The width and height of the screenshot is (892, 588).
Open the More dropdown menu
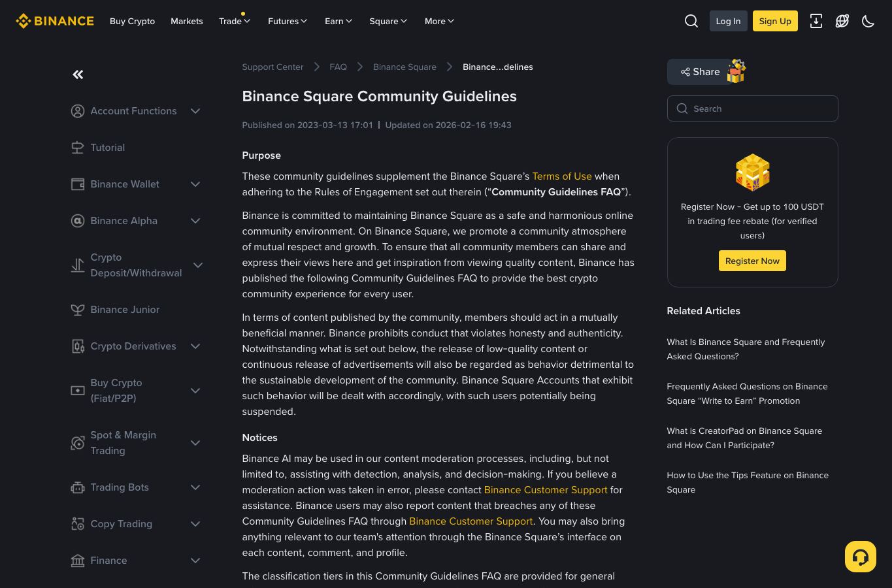point(439,21)
